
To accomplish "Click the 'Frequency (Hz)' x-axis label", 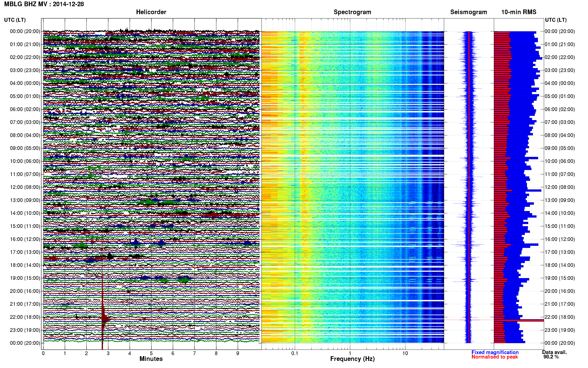I will click(352, 359).
